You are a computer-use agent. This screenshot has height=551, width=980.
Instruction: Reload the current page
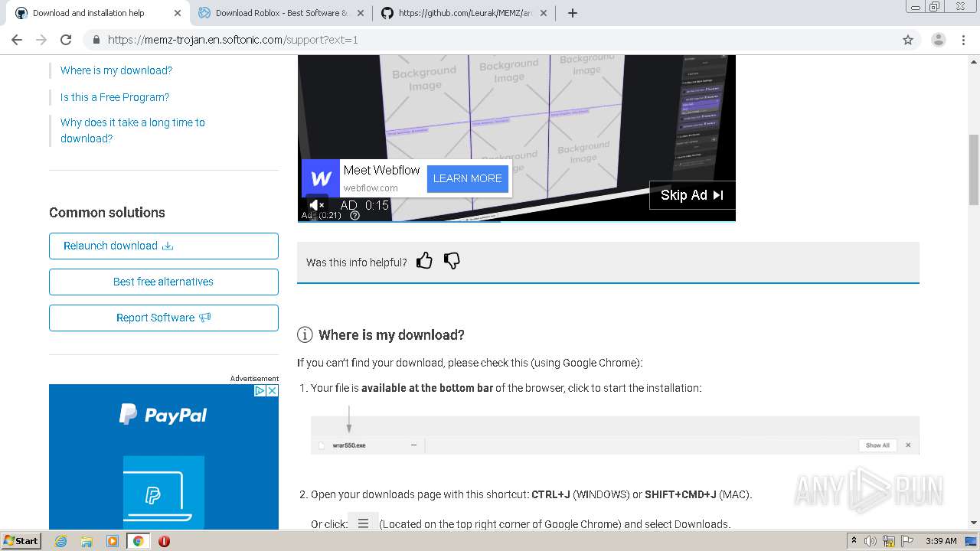point(66,40)
